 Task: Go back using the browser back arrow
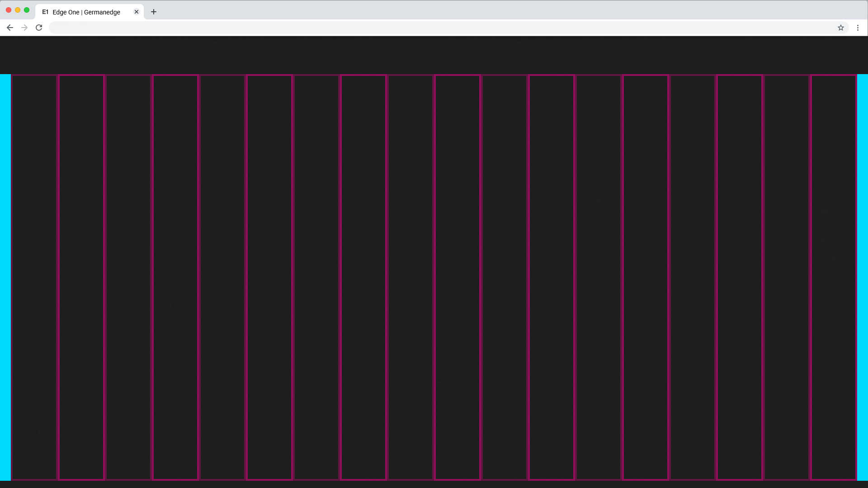point(9,28)
